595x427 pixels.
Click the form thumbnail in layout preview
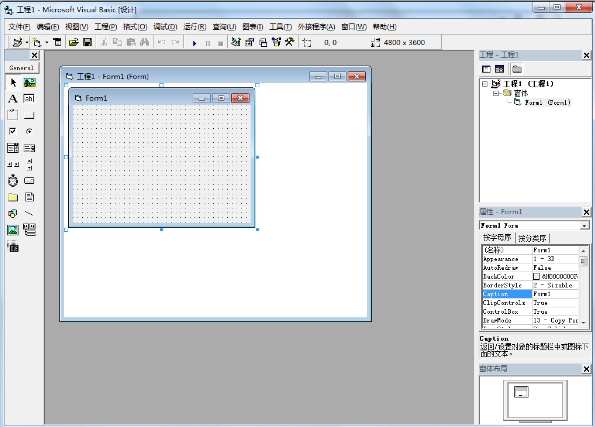tap(521, 392)
